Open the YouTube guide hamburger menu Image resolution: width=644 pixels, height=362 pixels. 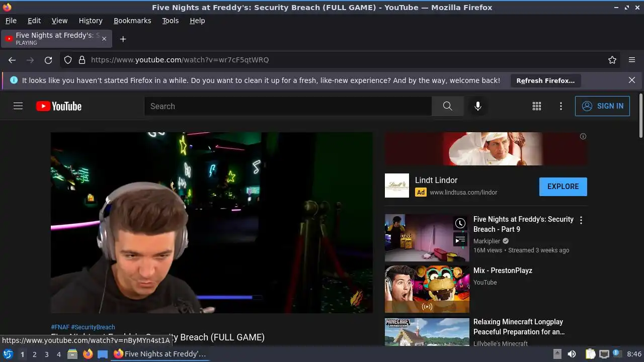[18, 106]
